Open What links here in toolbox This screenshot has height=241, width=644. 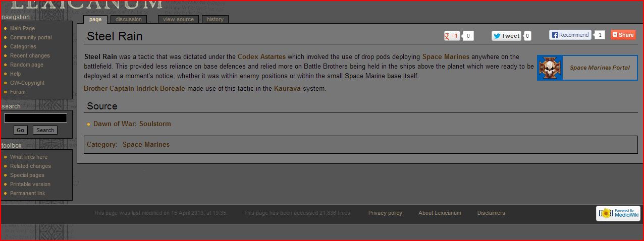tap(29, 157)
